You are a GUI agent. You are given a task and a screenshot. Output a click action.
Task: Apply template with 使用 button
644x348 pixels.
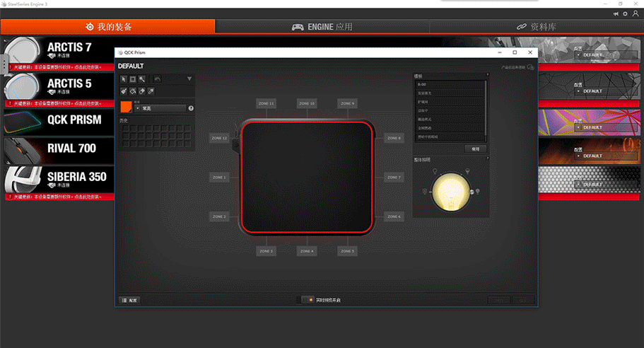pyautogui.click(x=476, y=149)
